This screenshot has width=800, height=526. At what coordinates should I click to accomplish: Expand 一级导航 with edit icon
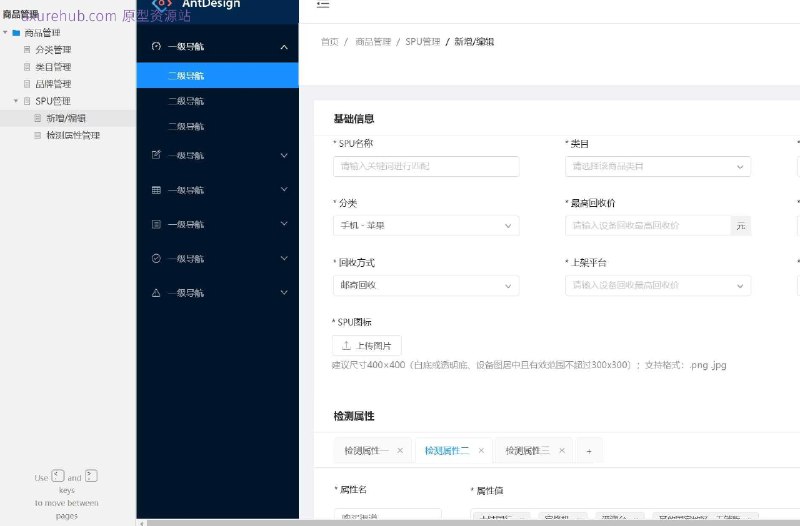[x=284, y=155]
